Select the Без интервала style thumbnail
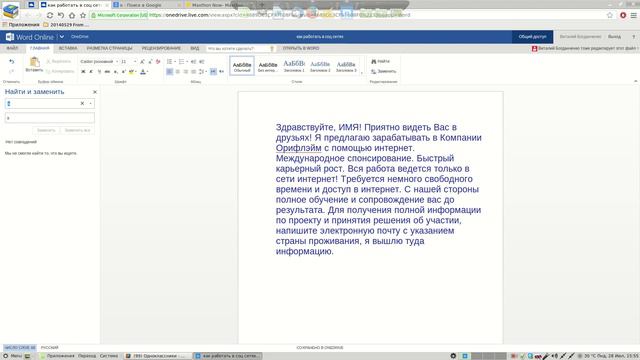The image size is (640, 360). coord(268,66)
